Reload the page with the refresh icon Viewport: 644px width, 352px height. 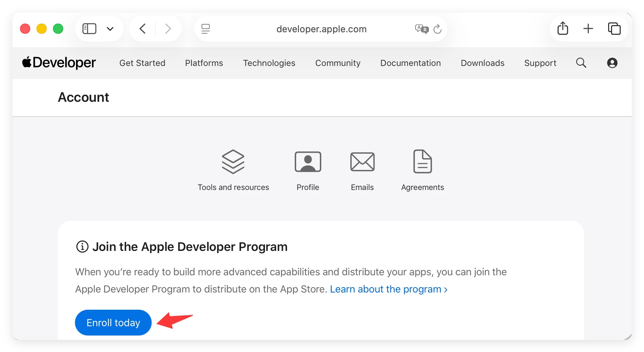437,29
